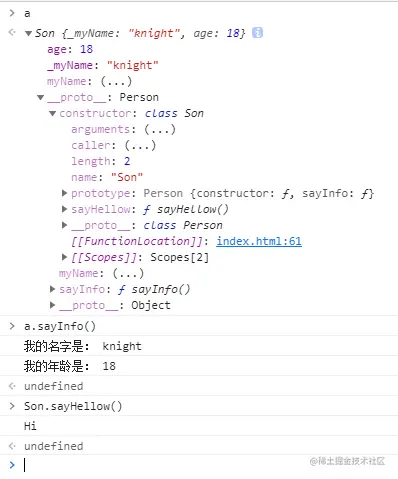Image resolution: width=398 pixels, height=479 pixels.
Task: Expand __proto__: class Person entry
Action: click(65, 225)
